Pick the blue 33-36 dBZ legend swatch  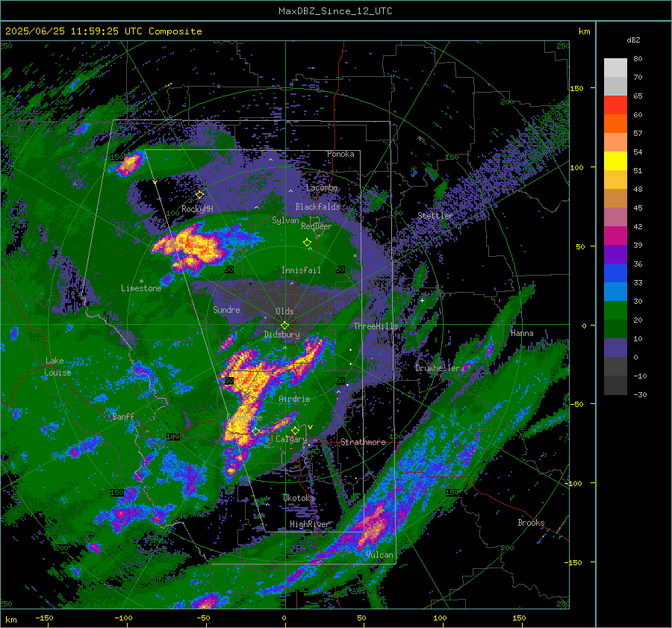[615, 273]
